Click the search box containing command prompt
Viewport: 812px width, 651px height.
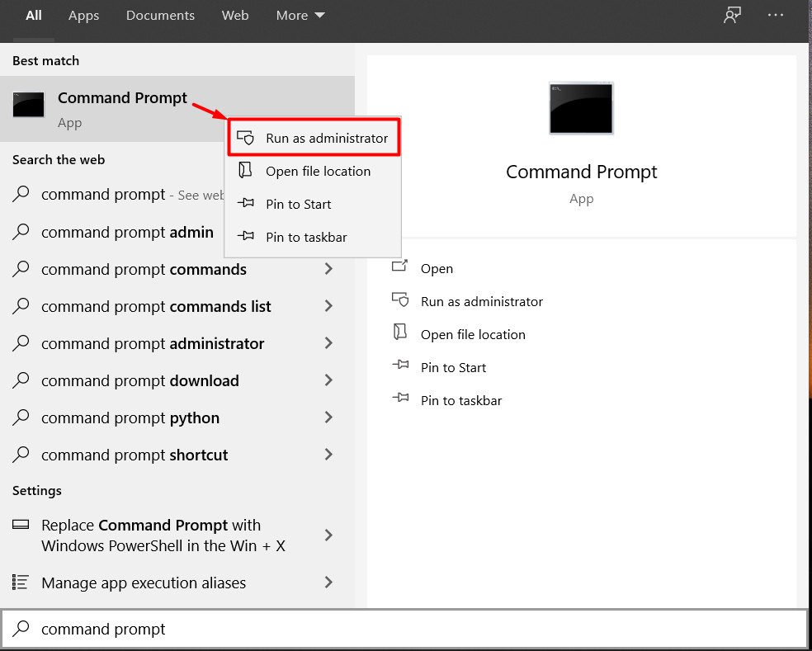404,629
